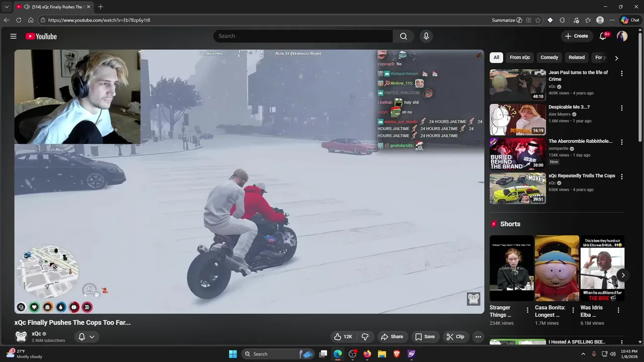Expand channel notification preferences dropdown
This screenshot has height=362, width=644.
tap(92, 337)
